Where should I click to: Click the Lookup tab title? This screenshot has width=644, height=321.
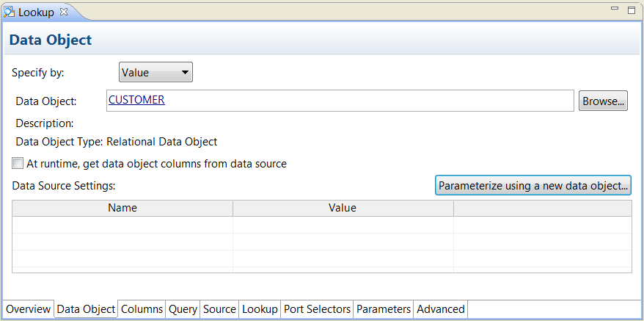36,12
